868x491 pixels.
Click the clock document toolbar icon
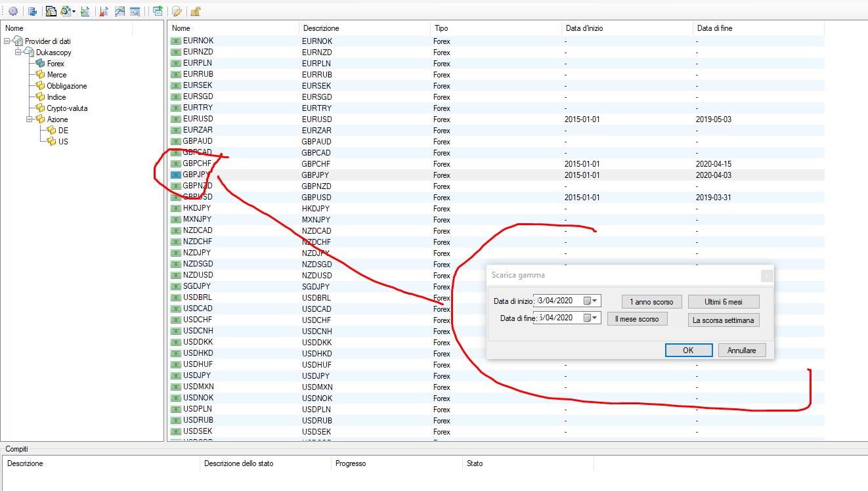coord(65,11)
